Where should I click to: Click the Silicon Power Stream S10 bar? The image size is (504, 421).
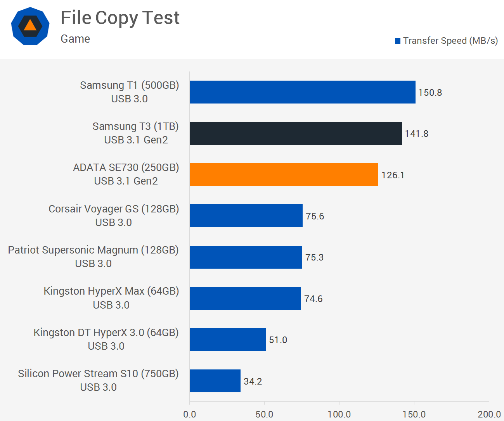(215, 381)
